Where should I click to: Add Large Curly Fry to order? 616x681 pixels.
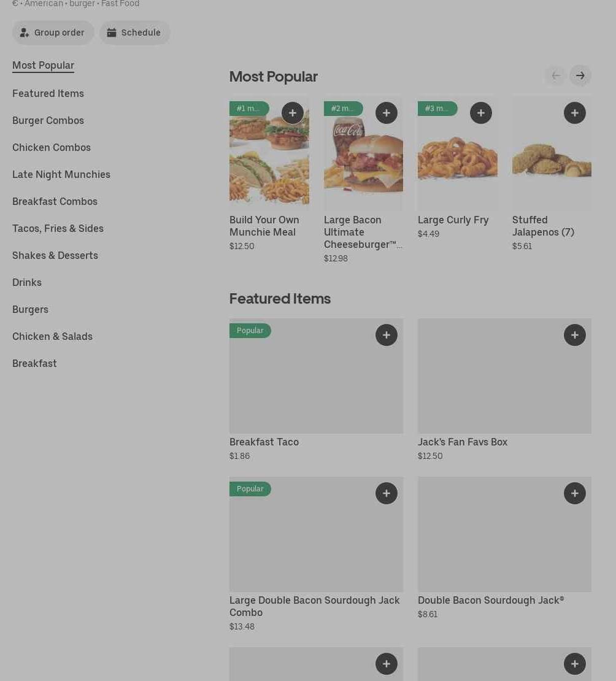click(480, 113)
